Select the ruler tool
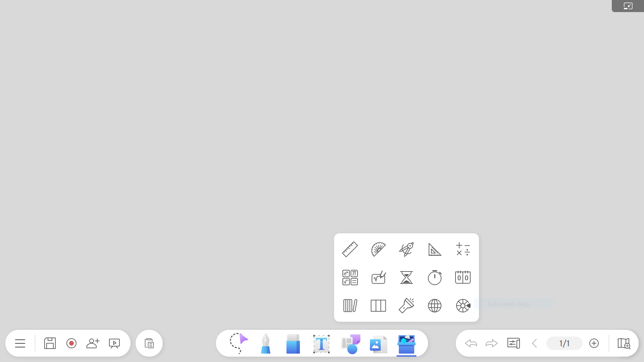644x362 pixels. click(x=350, y=249)
